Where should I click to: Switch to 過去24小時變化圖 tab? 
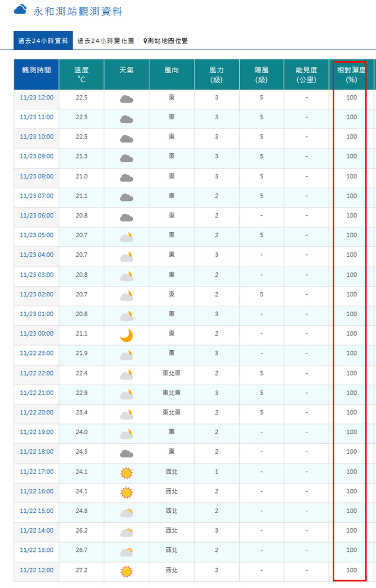tap(105, 41)
